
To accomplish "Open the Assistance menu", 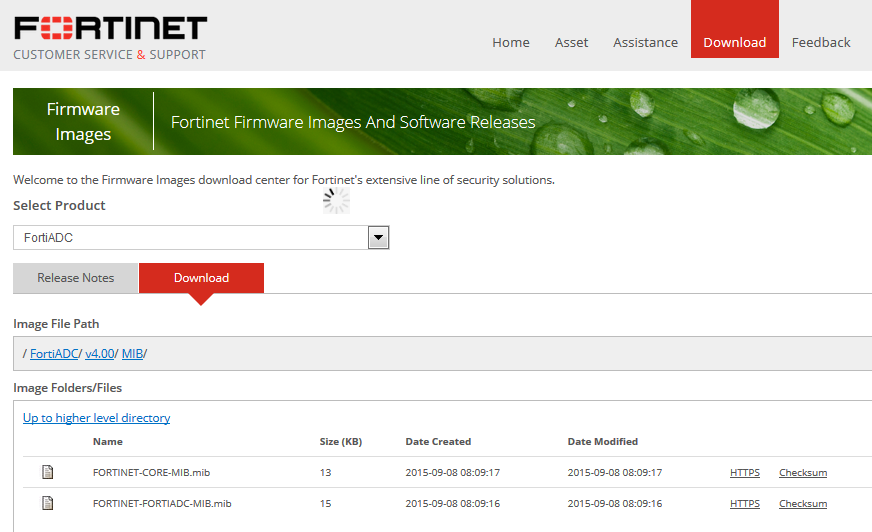I will [645, 42].
